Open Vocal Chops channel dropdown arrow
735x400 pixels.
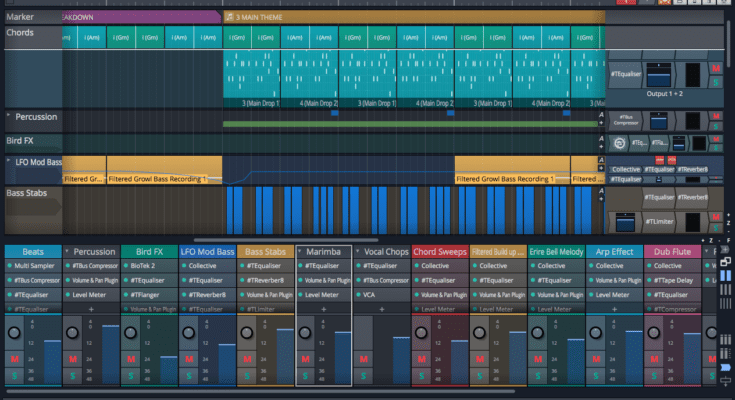(x=359, y=252)
